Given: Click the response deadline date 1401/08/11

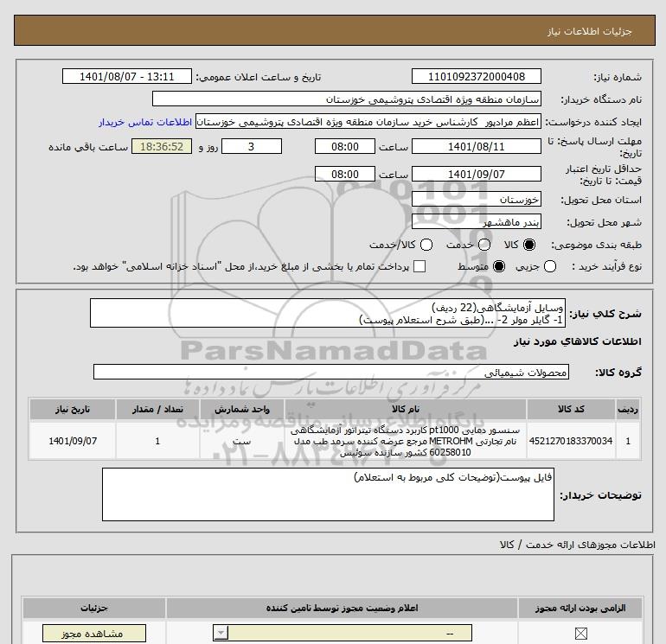Looking at the screenshot, I should point(476,146).
